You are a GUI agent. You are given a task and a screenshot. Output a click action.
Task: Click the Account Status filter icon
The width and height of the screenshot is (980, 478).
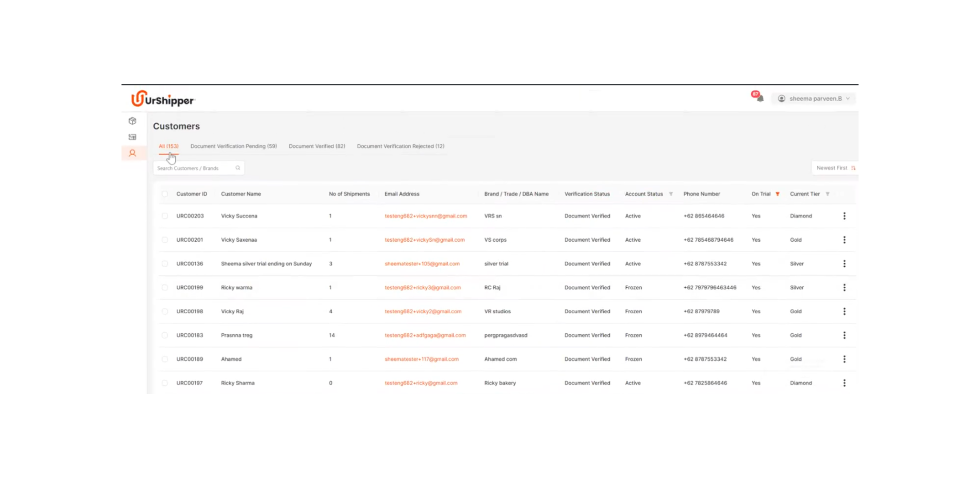[x=671, y=194]
